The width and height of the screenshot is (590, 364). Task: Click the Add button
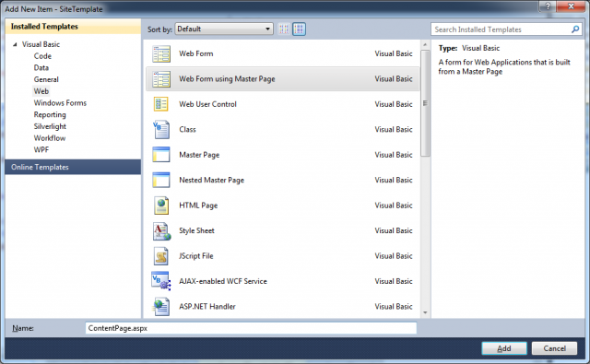coord(504,348)
